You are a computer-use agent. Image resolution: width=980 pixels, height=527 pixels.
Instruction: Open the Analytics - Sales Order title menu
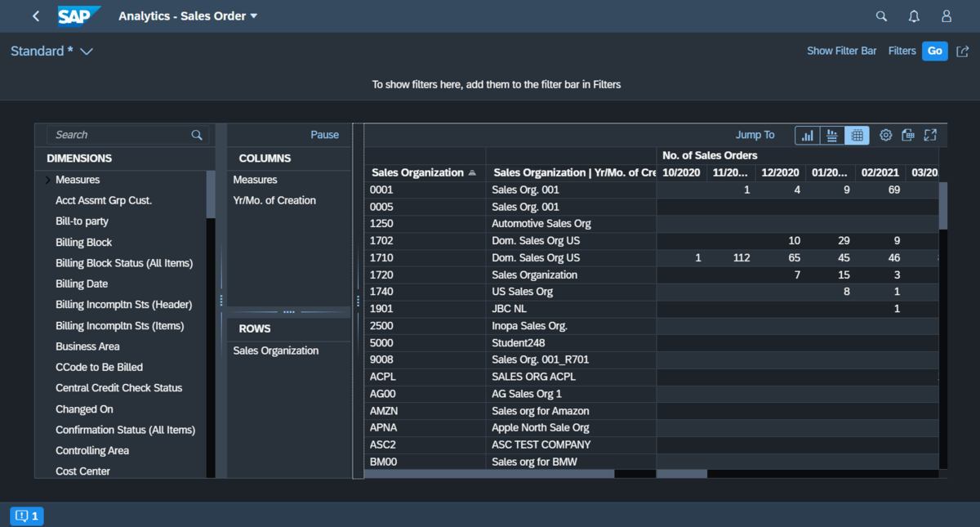point(188,16)
